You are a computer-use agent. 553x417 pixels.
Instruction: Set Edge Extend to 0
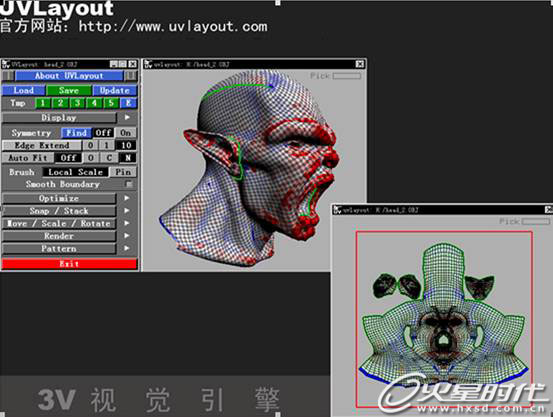pyautogui.click(x=91, y=145)
